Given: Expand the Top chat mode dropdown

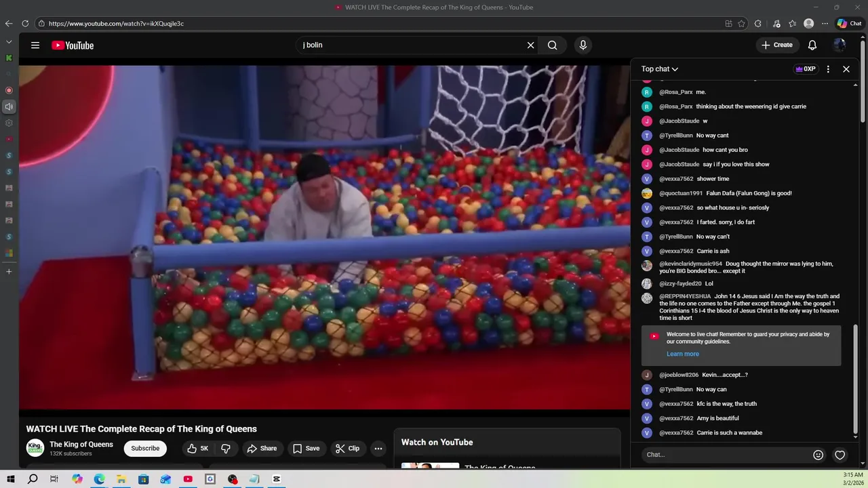Looking at the screenshot, I should (x=660, y=69).
